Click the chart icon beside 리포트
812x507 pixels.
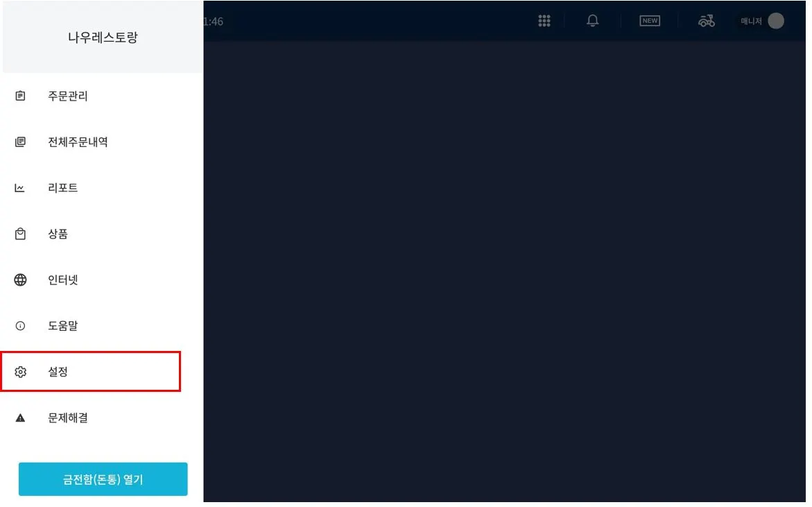click(x=19, y=188)
